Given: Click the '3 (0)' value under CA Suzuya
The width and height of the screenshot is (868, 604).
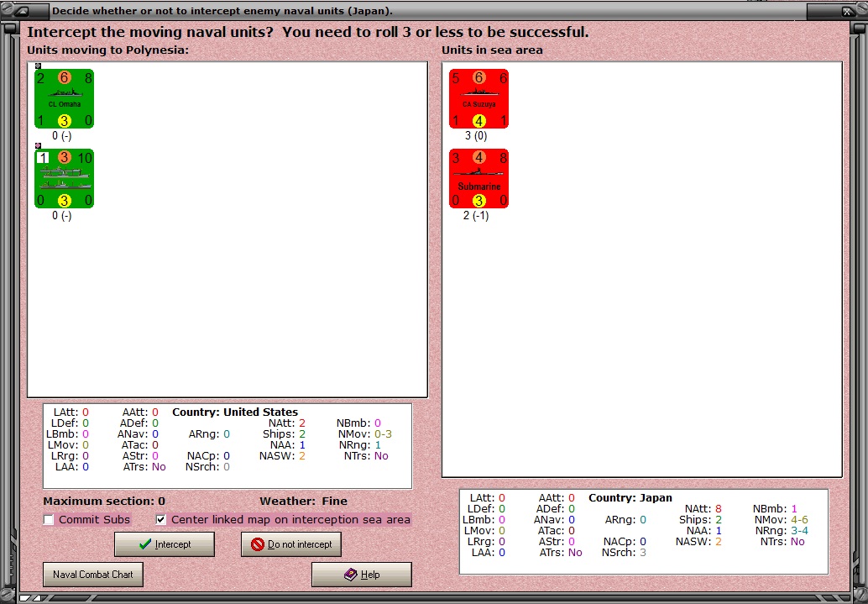Looking at the screenshot, I should (476, 136).
